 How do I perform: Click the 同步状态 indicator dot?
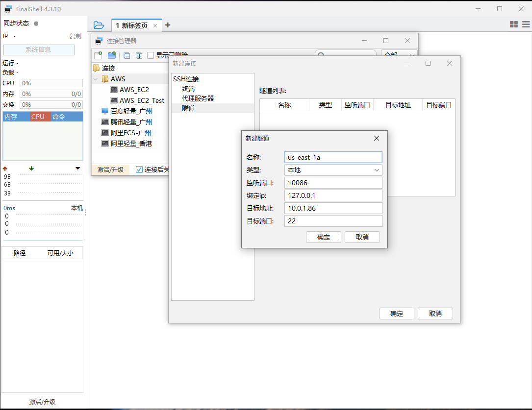point(36,24)
